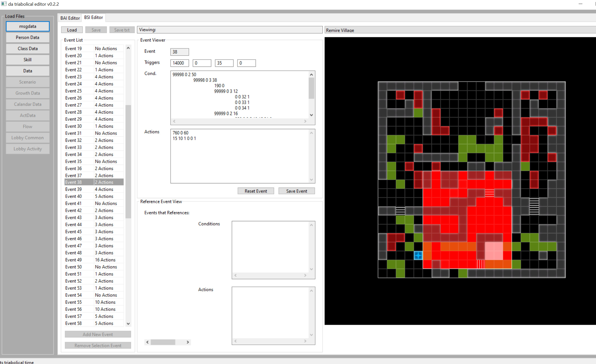The height and width of the screenshot is (364, 596).
Task: Load the Data file
Action: coord(27,71)
